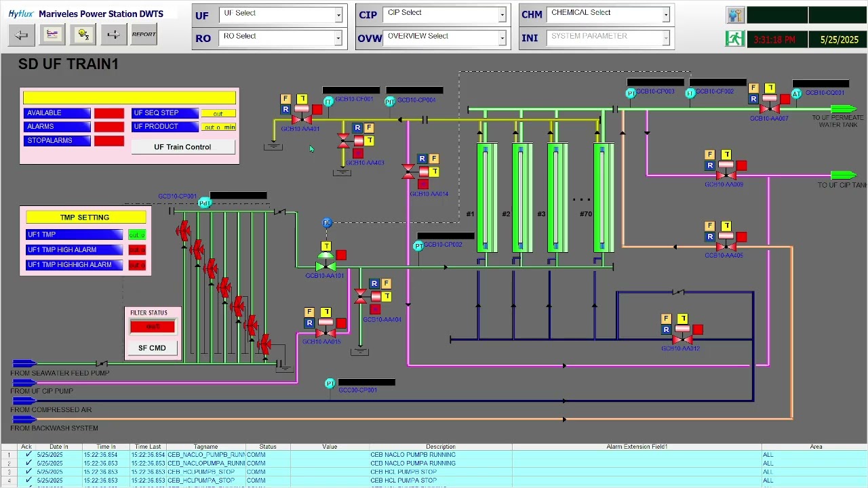Click the PT instrument GCB10-CP003

point(631,93)
